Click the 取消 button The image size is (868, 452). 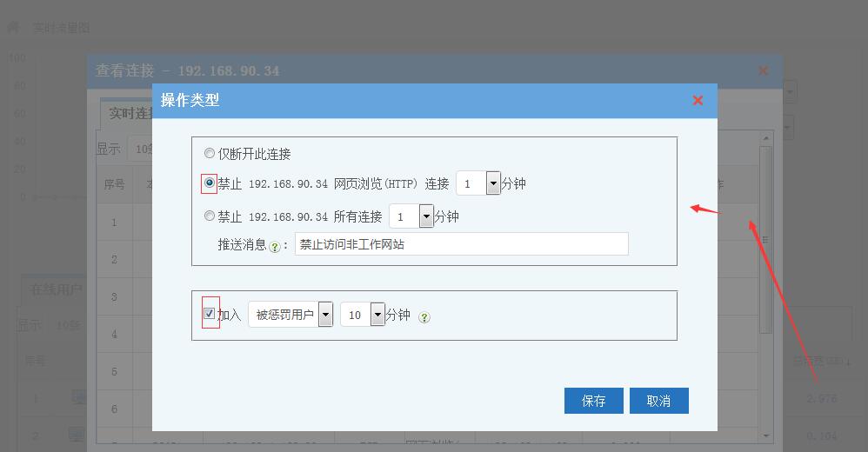coord(658,401)
